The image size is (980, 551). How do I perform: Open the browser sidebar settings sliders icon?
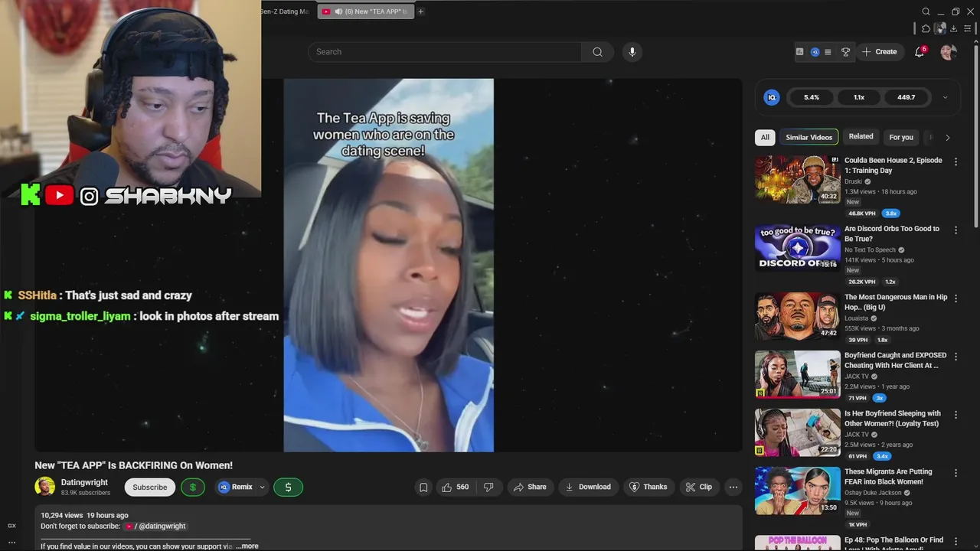tap(967, 28)
